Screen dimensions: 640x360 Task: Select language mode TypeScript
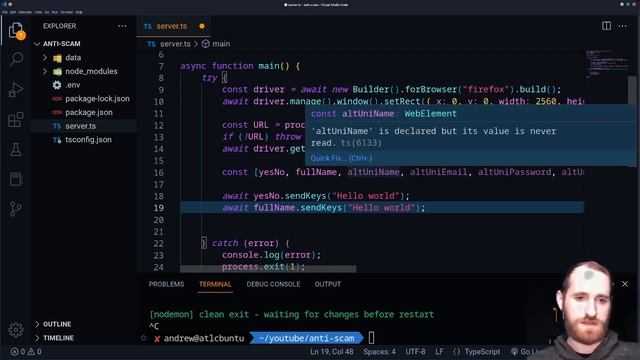[x=482, y=351]
